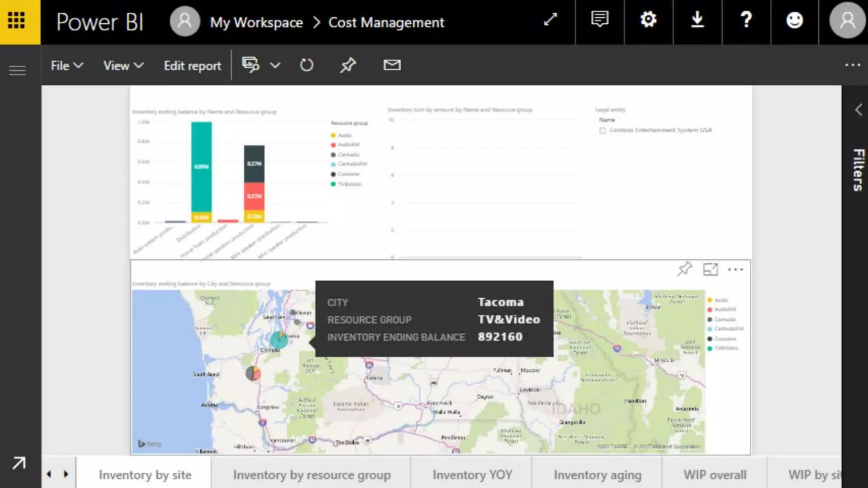Switch to Inventory by resource group tab
The height and width of the screenshot is (488, 868).
coord(312,475)
